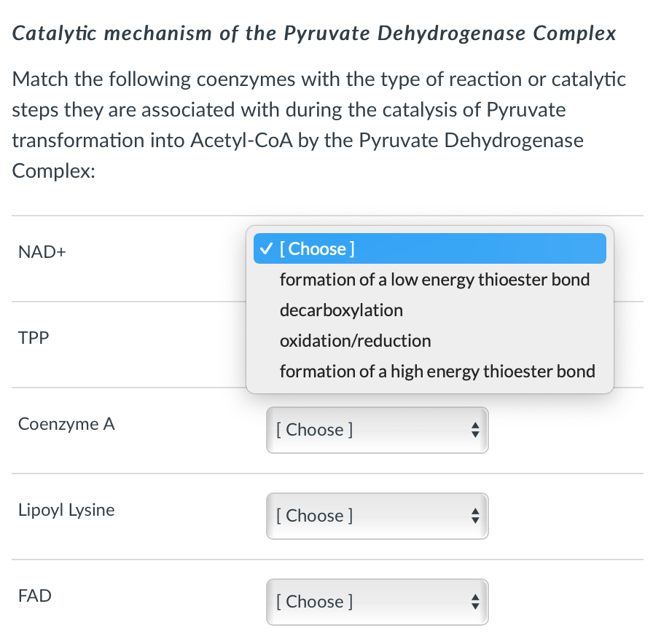Click the stepper arrows on Lipoyl Lysine selector

[476, 516]
